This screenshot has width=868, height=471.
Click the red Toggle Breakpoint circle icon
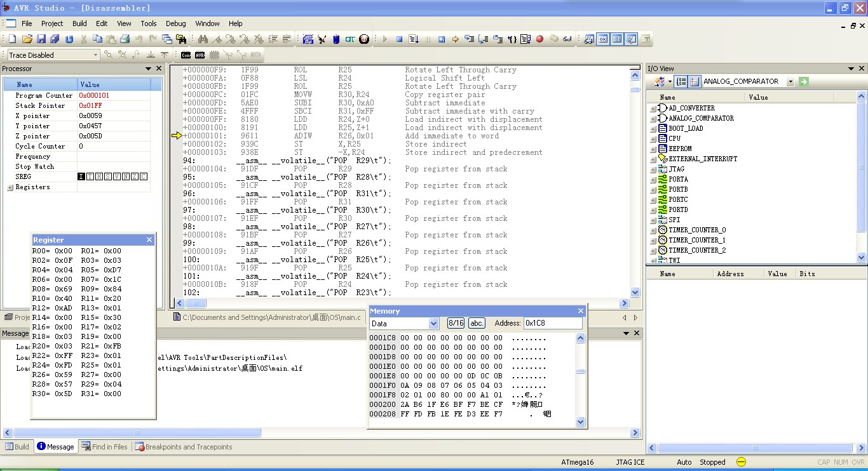(539, 39)
